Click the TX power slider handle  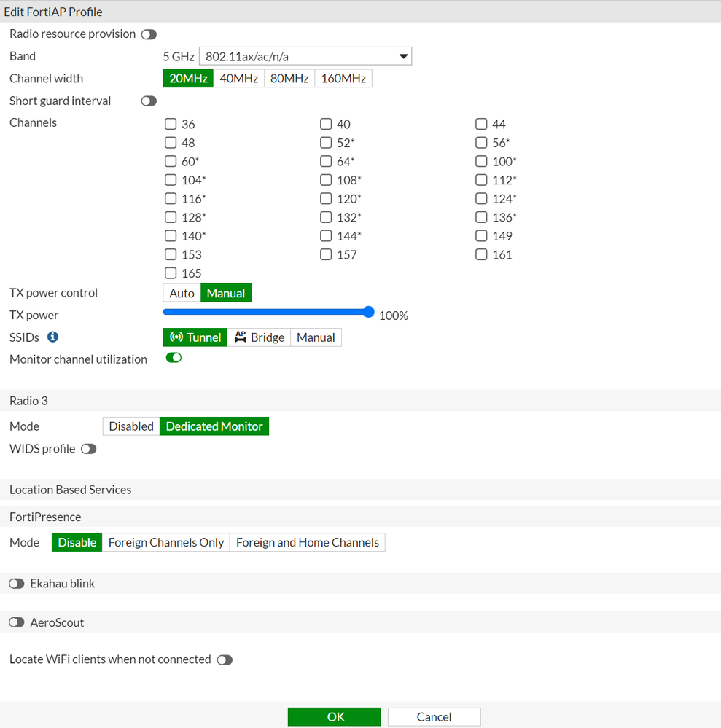(368, 312)
